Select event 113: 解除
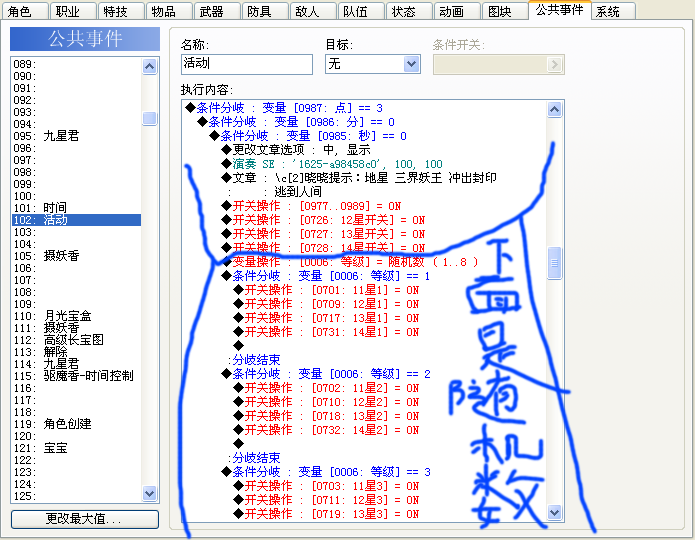This screenshot has width=695, height=540. pos(76,352)
